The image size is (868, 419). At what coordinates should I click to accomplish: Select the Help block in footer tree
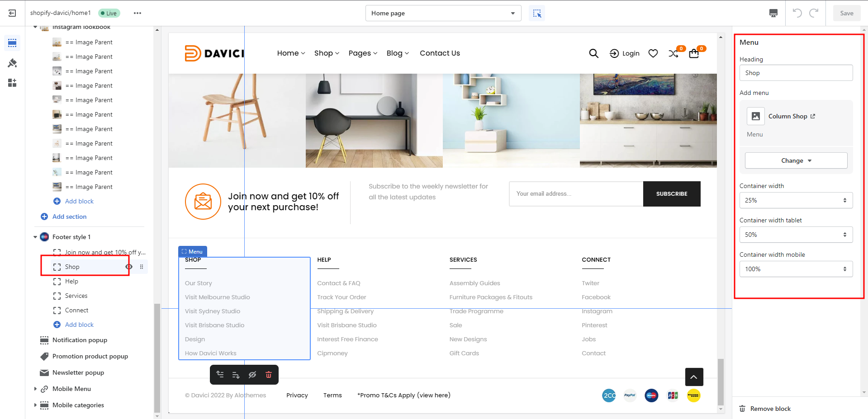coord(71,281)
